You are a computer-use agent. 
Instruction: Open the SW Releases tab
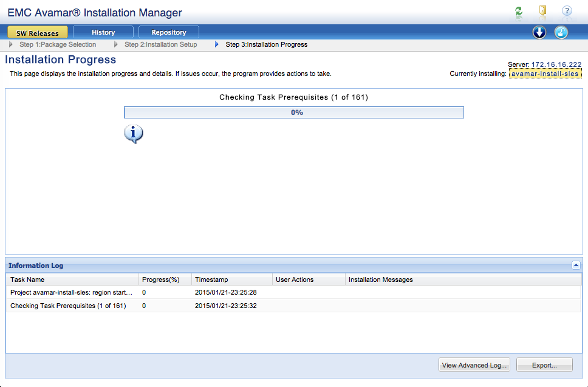tap(37, 33)
